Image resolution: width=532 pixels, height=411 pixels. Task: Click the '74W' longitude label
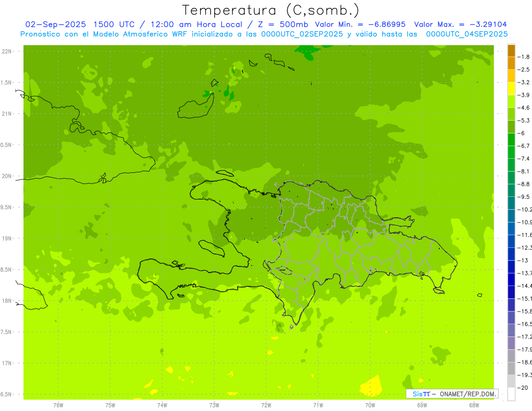coord(162,405)
